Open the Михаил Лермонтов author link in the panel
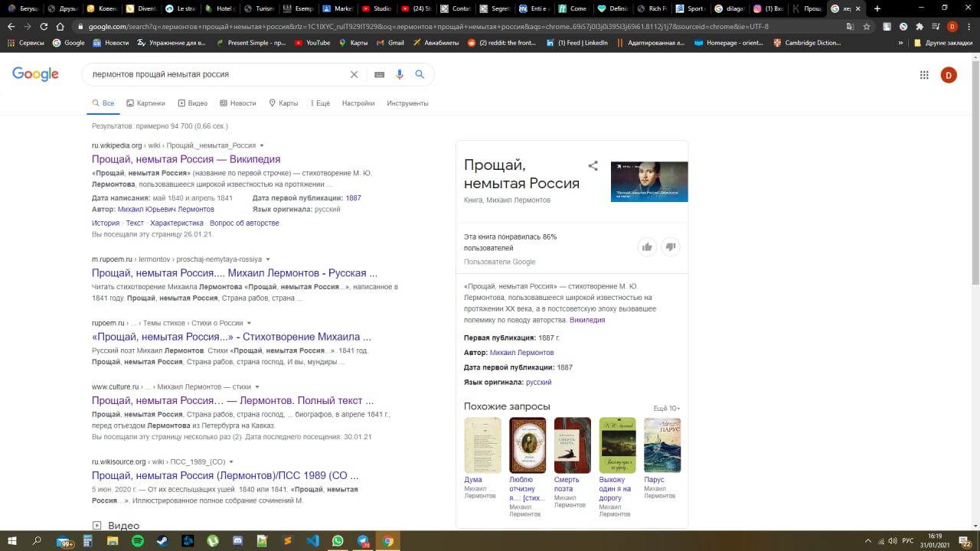Viewport: 980px width, 551px height. (521, 353)
